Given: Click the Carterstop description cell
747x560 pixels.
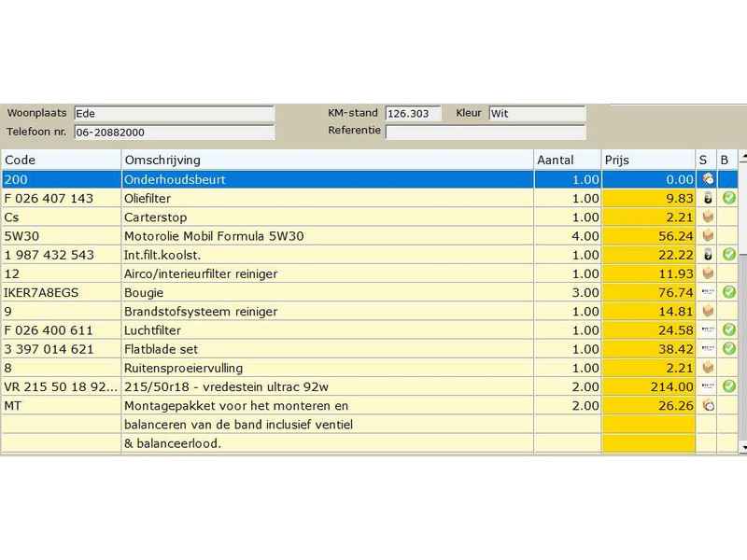Looking at the screenshot, I should coord(328,217).
